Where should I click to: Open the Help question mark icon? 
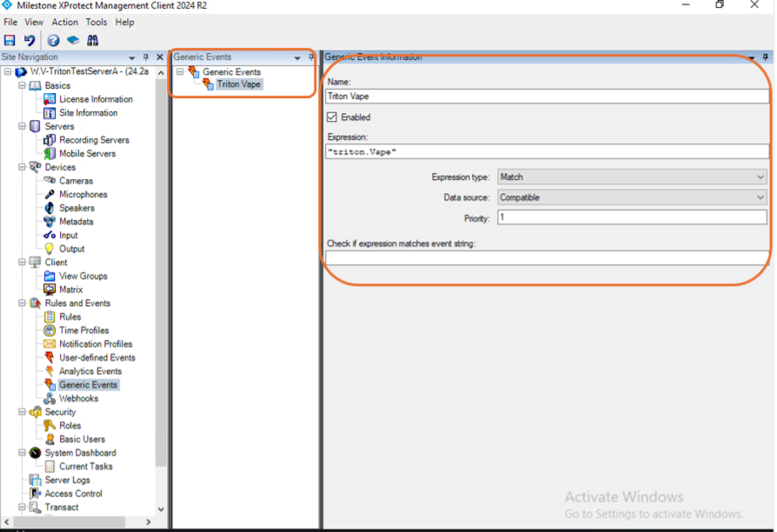pyautogui.click(x=53, y=40)
